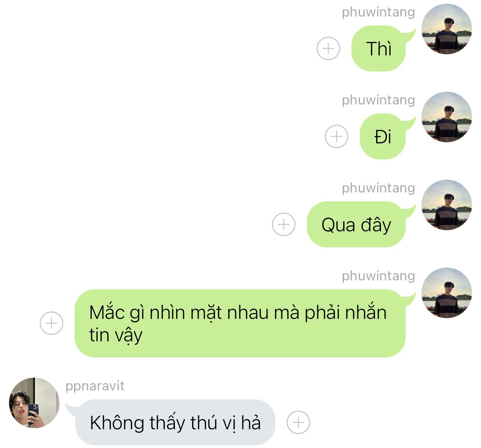Click the phuwintang username above "Qua đây"
This screenshot has width=481, height=448.
pos(378,188)
